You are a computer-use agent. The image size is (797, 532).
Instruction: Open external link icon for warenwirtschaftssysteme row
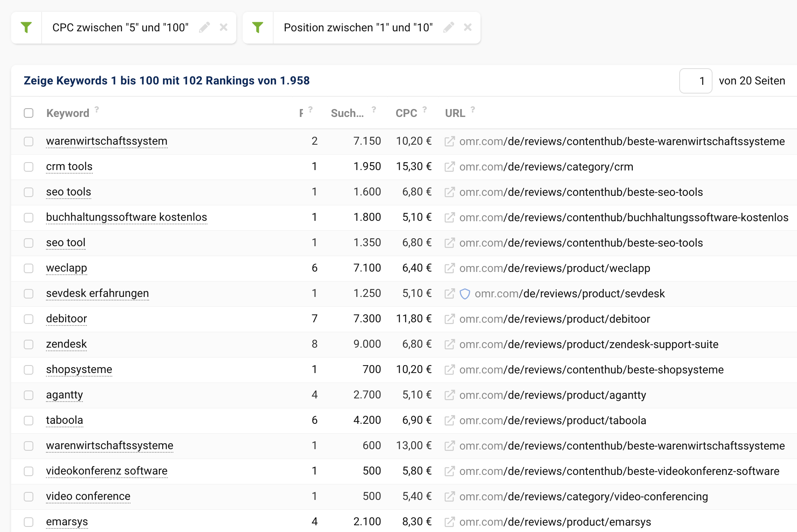click(449, 446)
